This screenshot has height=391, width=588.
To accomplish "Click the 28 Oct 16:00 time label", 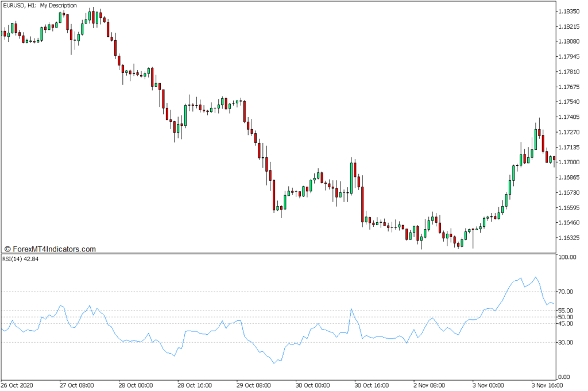I will [x=195, y=385].
